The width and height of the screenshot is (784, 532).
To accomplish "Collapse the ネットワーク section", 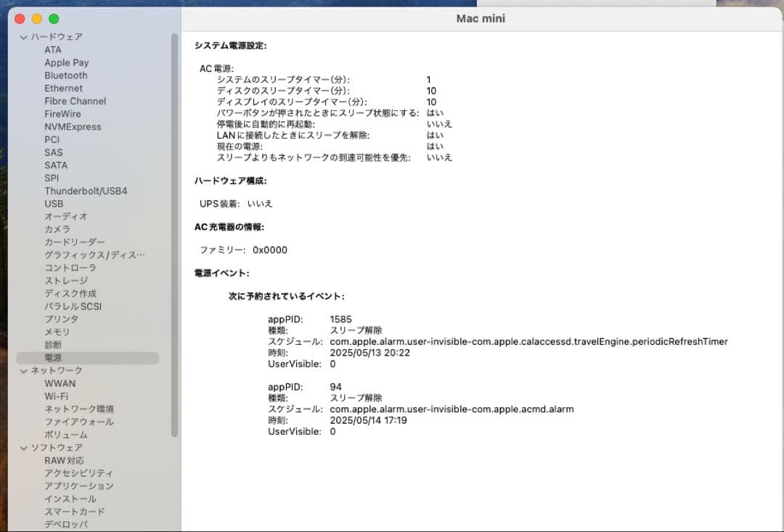I will pyautogui.click(x=25, y=370).
